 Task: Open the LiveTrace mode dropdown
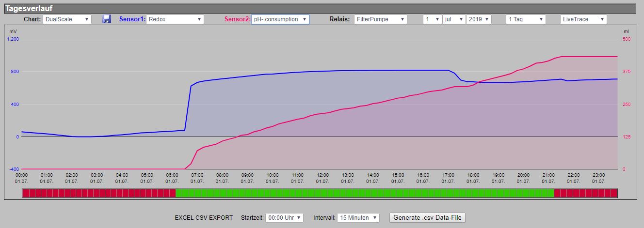click(x=583, y=19)
